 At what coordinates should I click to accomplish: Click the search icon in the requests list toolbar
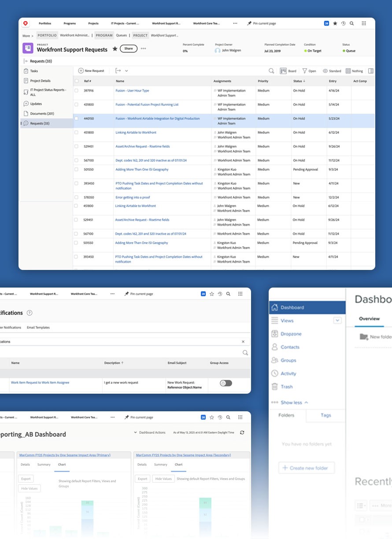click(x=271, y=70)
